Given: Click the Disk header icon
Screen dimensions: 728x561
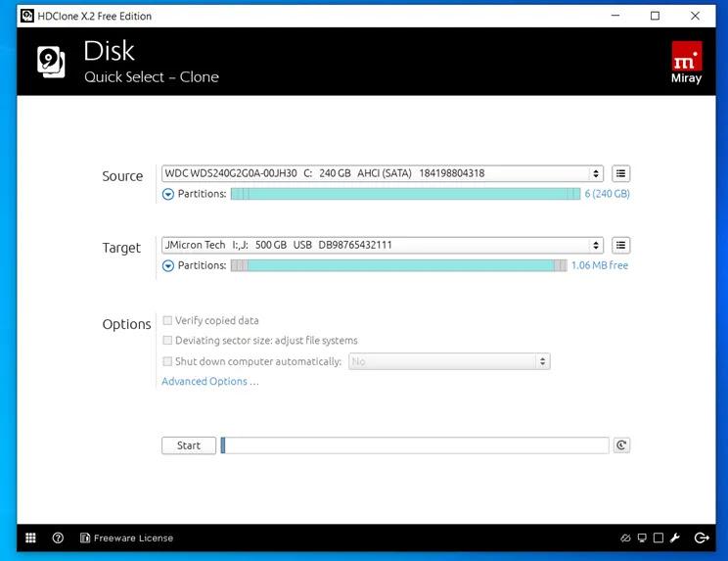Looking at the screenshot, I should (51, 62).
